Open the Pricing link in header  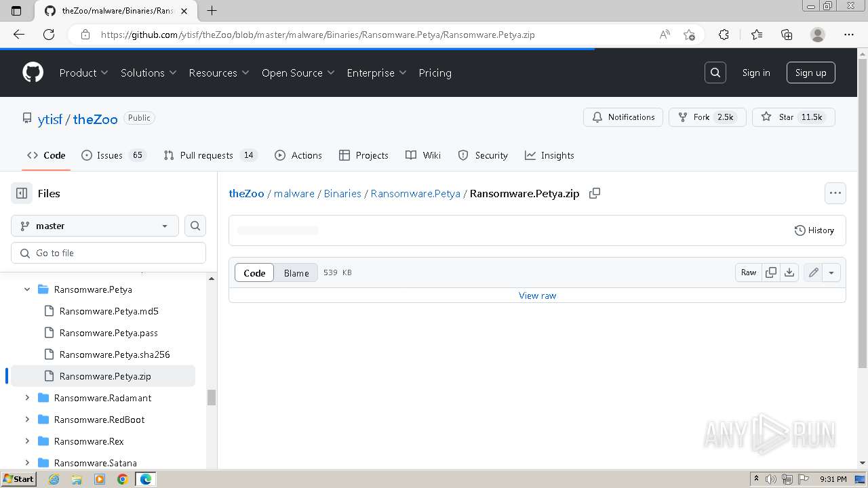click(435, 73)
